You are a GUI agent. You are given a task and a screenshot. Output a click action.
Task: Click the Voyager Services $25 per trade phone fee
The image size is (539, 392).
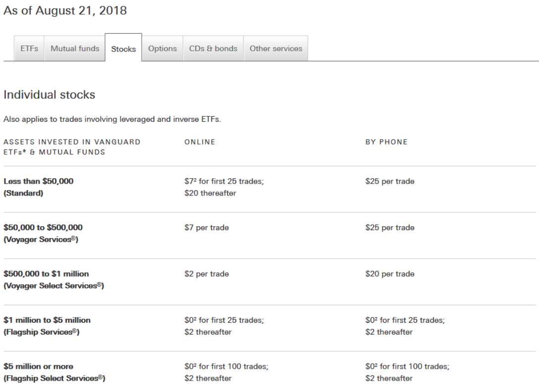click(x=390, y=228)
